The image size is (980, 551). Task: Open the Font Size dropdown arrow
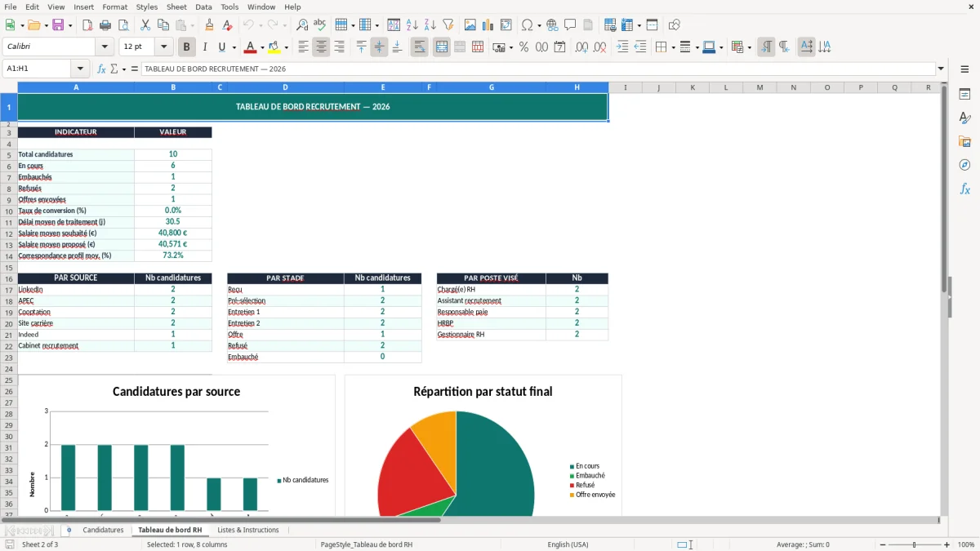(x=164, y=47)
